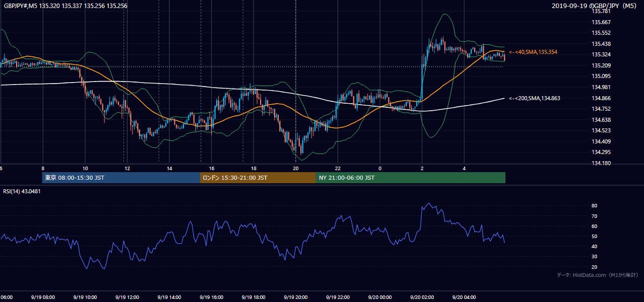This screenshot has height=302, width=644.
Task: Click the 134.866 price axis label
Action: tap(601, 98)
